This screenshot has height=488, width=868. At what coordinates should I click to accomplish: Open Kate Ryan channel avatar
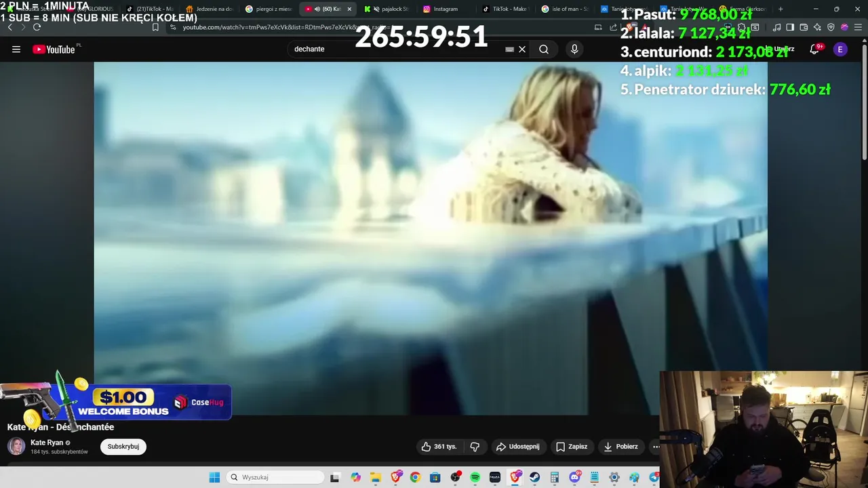click(x=16, y=446)
